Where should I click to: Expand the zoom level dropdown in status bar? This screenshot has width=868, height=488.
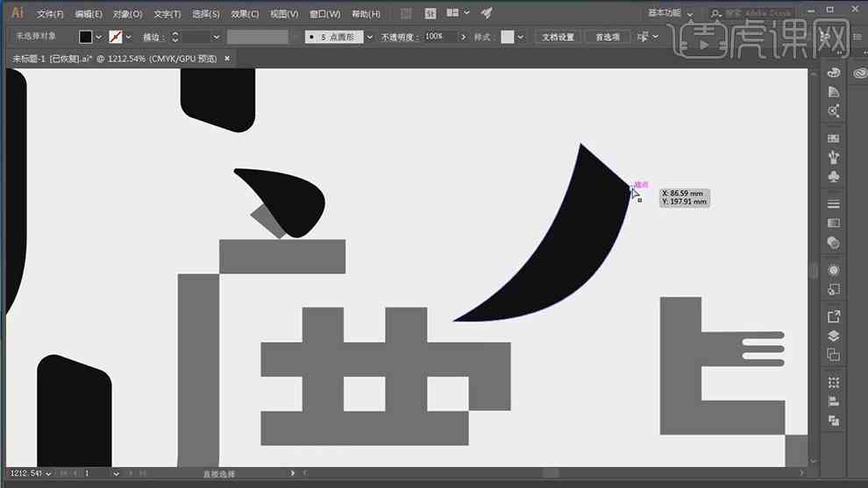coord(49,474)
